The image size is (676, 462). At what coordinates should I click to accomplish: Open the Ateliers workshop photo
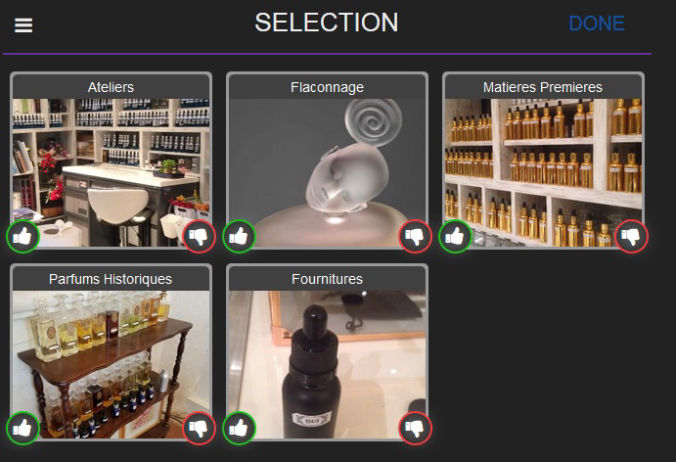[111, 172]
